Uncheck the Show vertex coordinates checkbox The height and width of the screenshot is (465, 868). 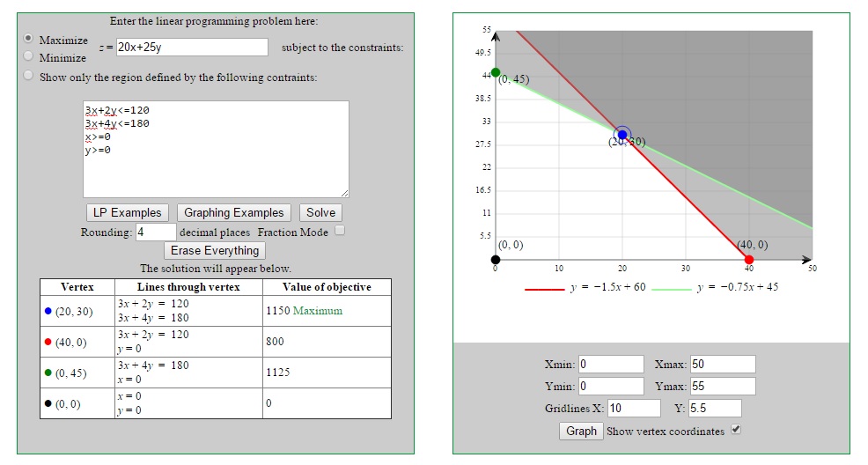pos(736,430)
